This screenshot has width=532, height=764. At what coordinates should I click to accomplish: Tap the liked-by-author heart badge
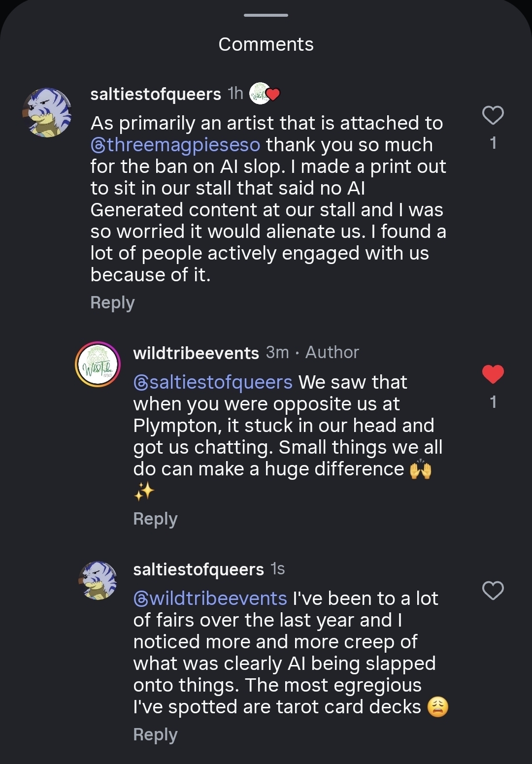265,93
